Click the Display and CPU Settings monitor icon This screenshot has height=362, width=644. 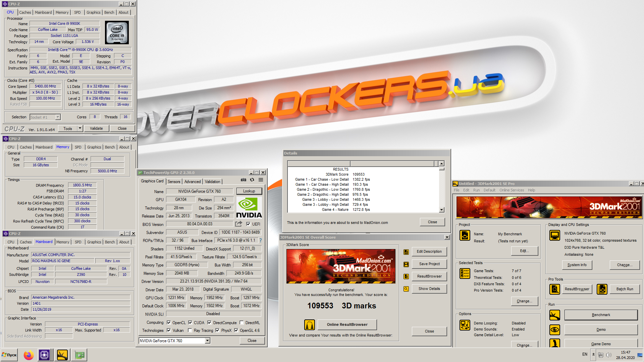coord(555,235)
